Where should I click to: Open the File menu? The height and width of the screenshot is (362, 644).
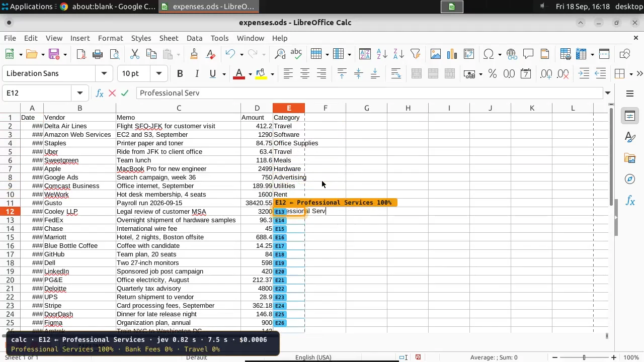pos(10,38)
